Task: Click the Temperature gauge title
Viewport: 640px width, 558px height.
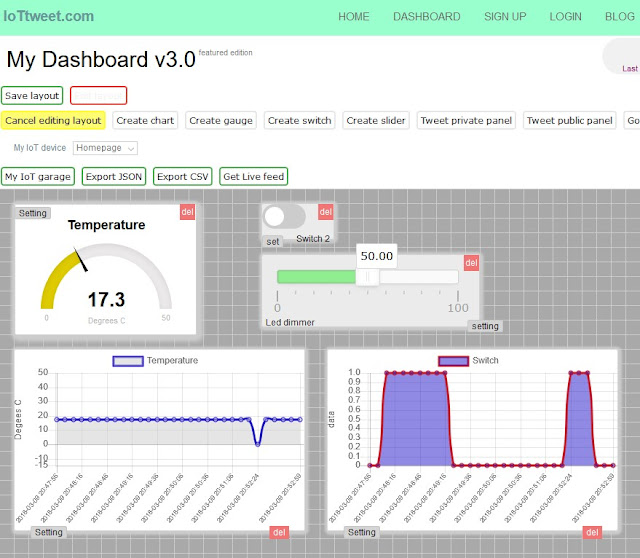Action: (x=107, y=225)
